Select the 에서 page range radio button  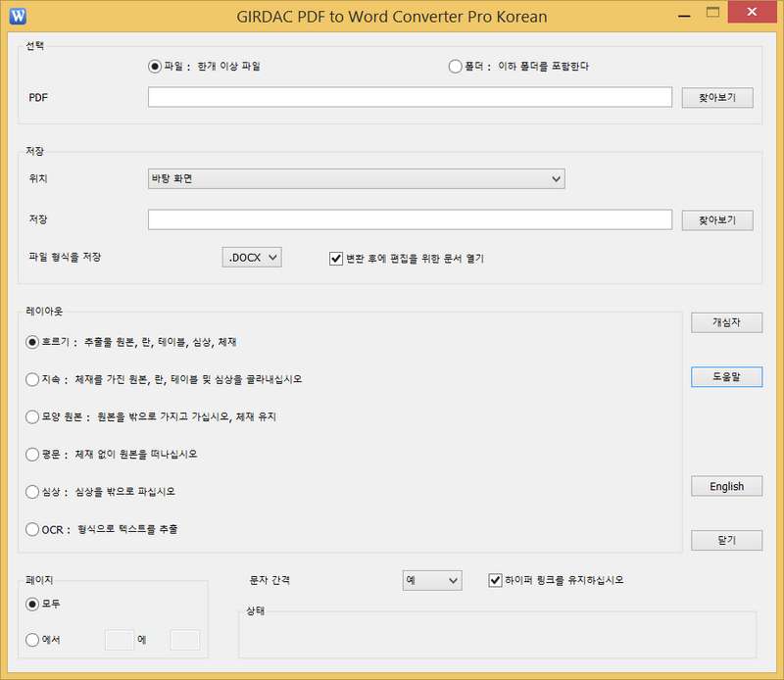[x=32, y=640]
